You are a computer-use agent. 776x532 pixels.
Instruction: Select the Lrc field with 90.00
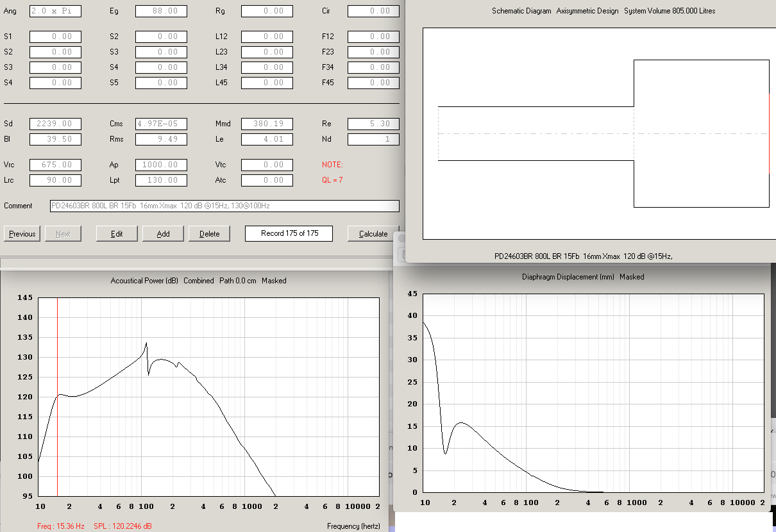[55, 180]
